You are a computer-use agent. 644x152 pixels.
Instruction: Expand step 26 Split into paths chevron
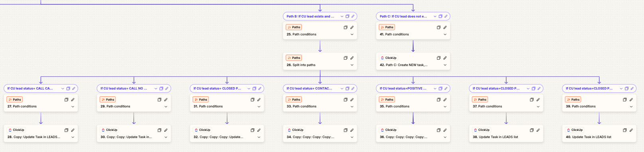(352, 65)
